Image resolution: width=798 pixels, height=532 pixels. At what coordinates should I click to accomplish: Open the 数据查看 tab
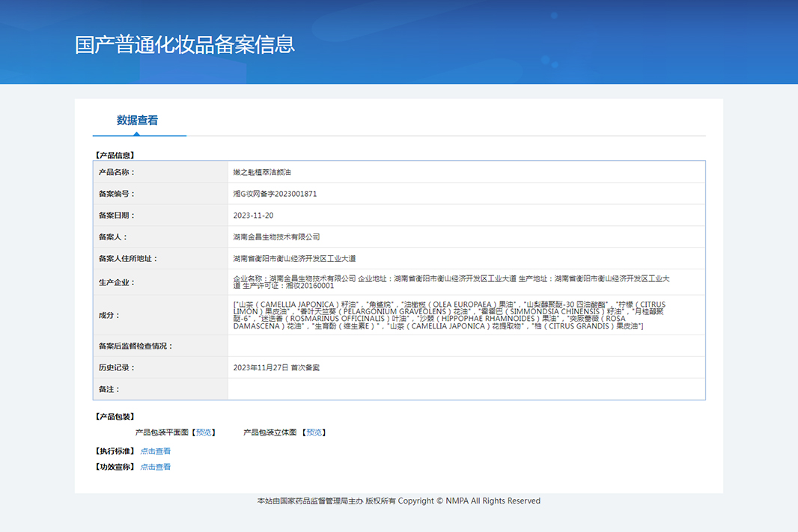point(137,120)
